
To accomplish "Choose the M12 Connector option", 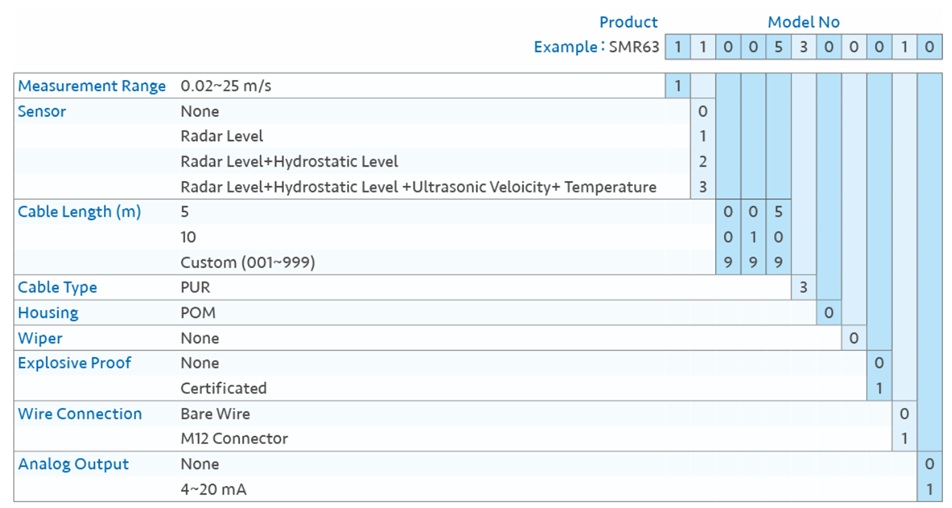I will [234, 438].
